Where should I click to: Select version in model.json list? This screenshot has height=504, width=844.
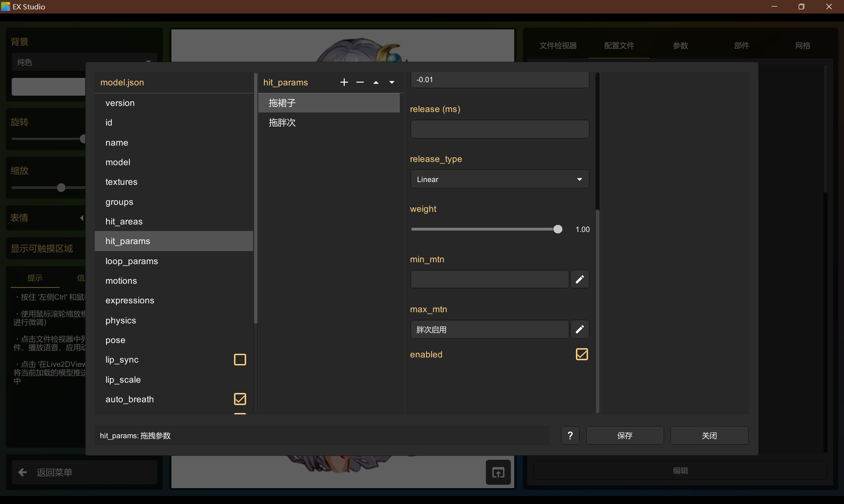click(x=174, y=103)
